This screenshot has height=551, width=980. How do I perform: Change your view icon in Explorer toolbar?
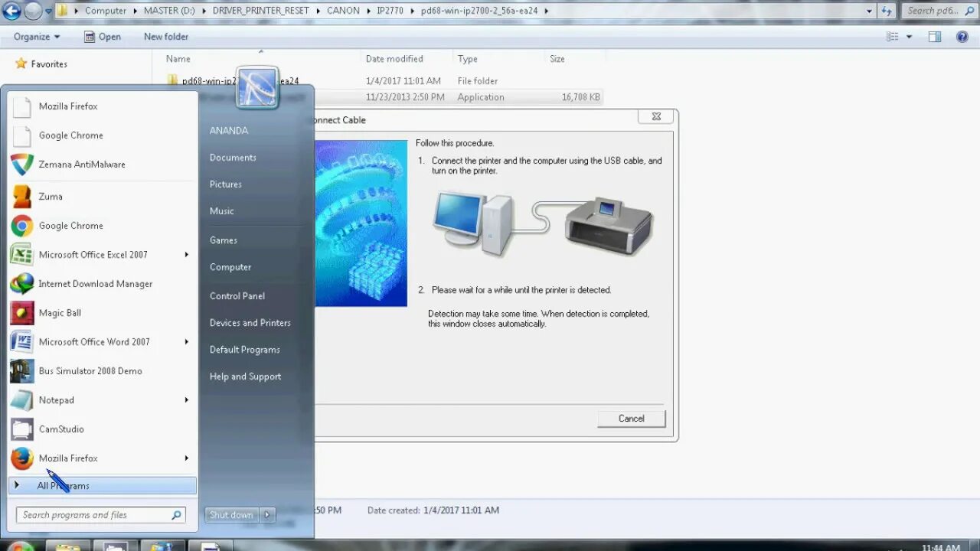(893, 37)
